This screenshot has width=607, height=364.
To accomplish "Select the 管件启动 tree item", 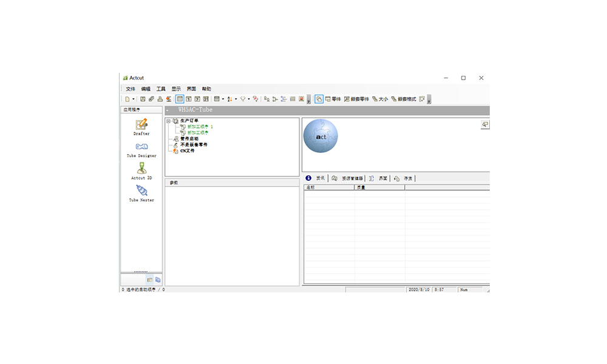I will [x=189, y=138].
